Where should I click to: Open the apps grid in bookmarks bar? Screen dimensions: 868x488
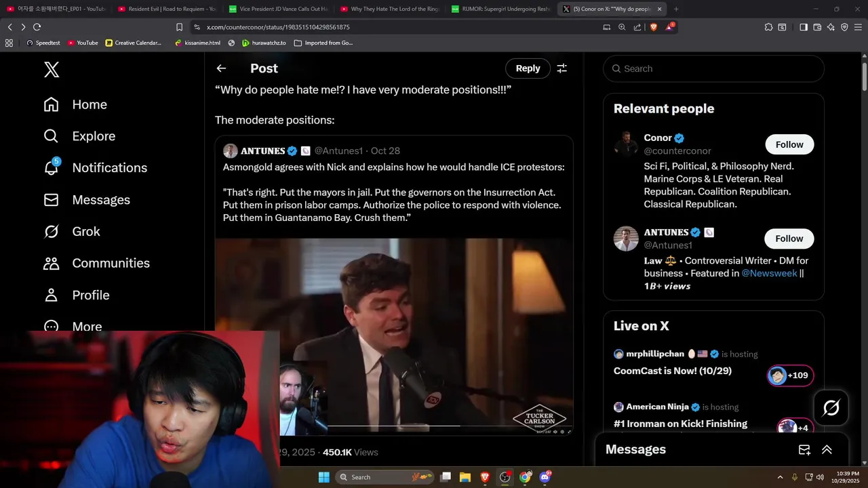9,43
